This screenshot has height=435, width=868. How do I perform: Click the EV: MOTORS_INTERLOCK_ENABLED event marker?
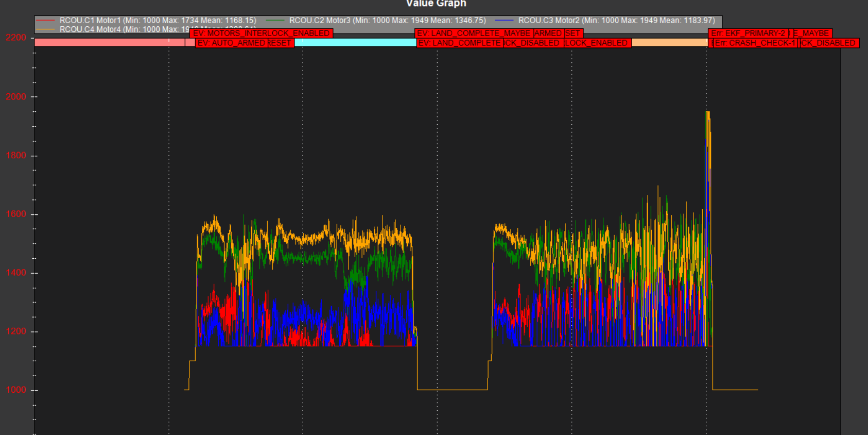point(262,33)
